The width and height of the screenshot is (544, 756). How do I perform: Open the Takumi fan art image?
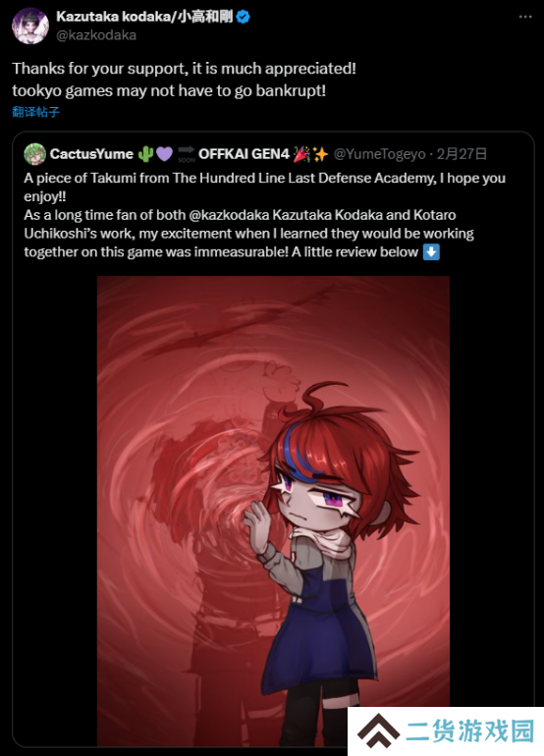pyautogui.click(x=273, y=511)
